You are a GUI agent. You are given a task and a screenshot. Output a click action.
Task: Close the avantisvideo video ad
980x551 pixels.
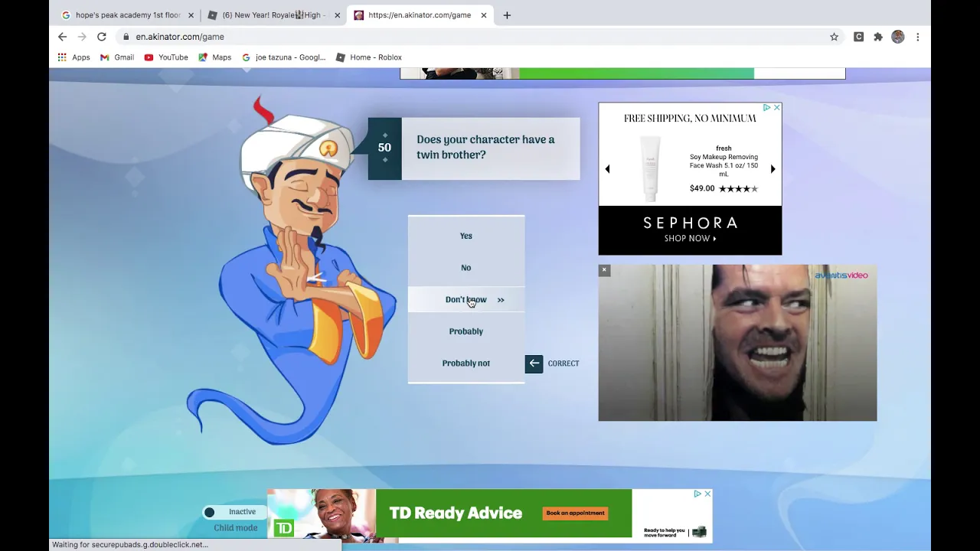[x=604, y=270]
